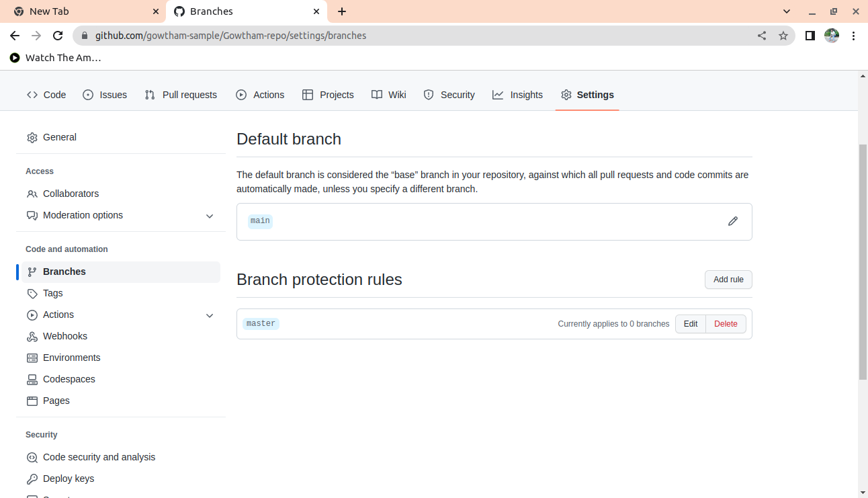Image resolution: width=868 pixels, height=498 pixels.
Task: Switch to the Pull requests tab
Action: (x=181, y=95)
